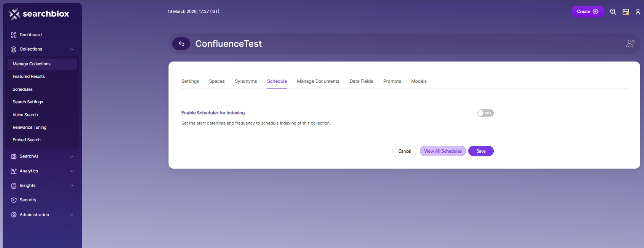The image size is (644, 248).
Task: Click the Administration gear icon
Action: (x=14, y=215)
